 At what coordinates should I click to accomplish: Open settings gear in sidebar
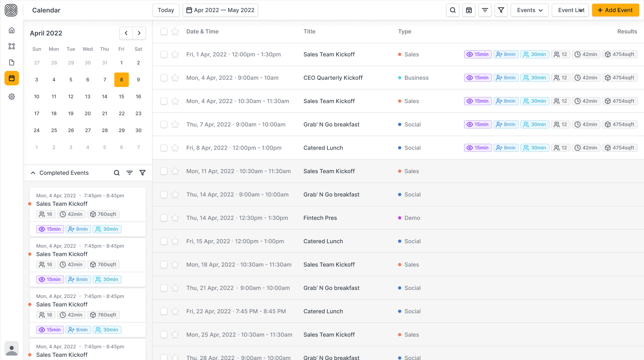(12, 97)
